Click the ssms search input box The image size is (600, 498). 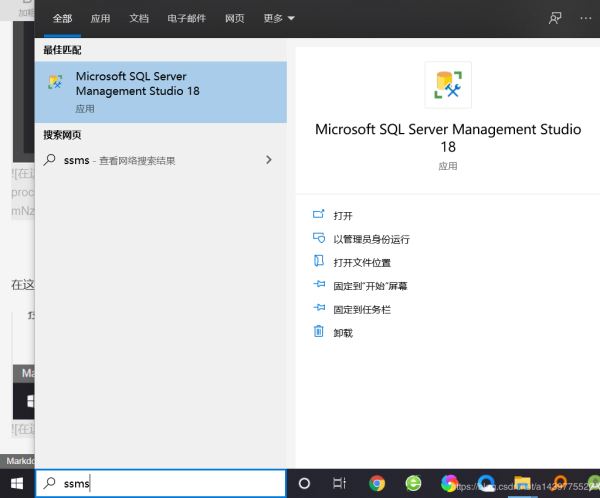(x=161, y=483)
